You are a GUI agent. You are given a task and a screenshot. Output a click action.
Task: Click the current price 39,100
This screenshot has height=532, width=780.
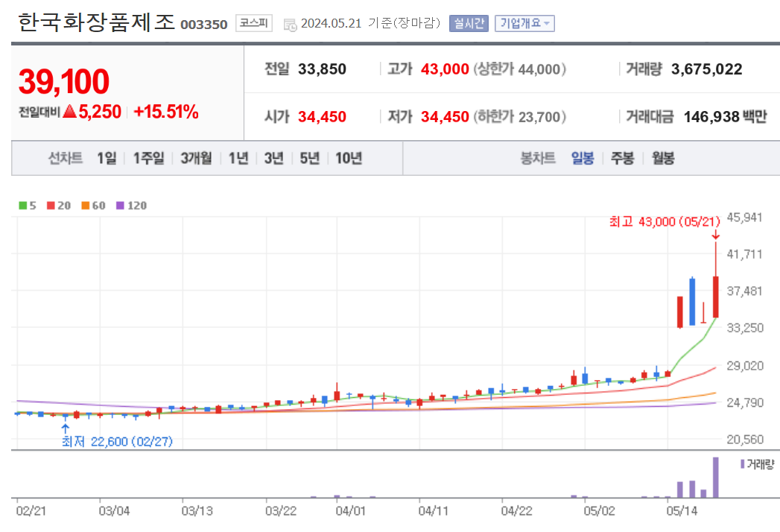coord(63,82)
